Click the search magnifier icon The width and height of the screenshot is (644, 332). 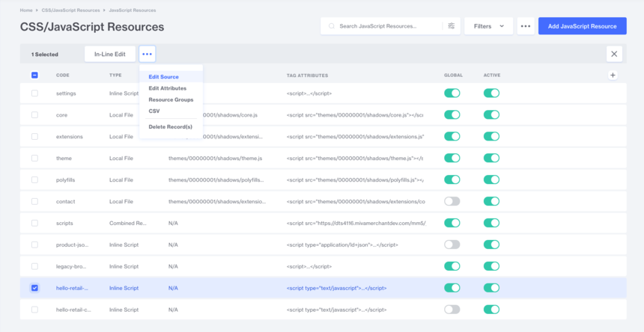[331, 26]
